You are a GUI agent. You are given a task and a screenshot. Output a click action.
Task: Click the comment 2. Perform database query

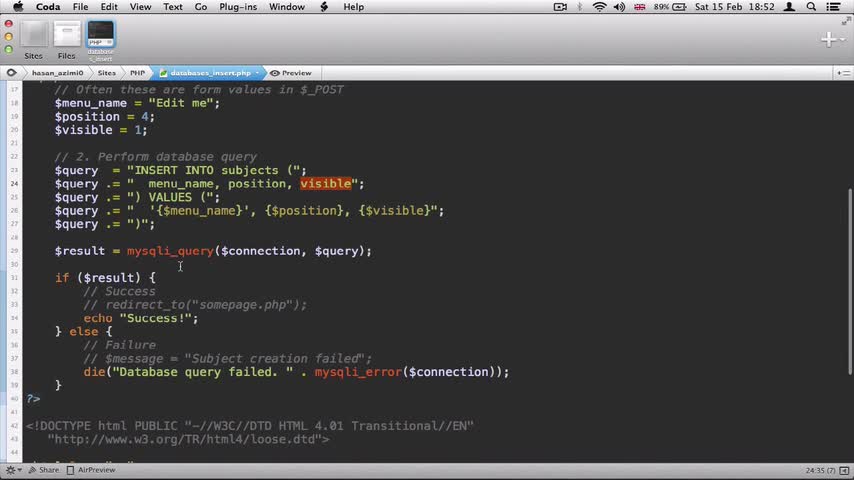[x=155, y=157]
